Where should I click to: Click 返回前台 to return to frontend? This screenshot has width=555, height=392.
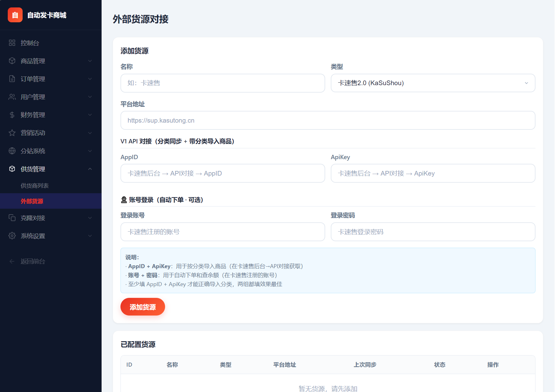(33, 261)
